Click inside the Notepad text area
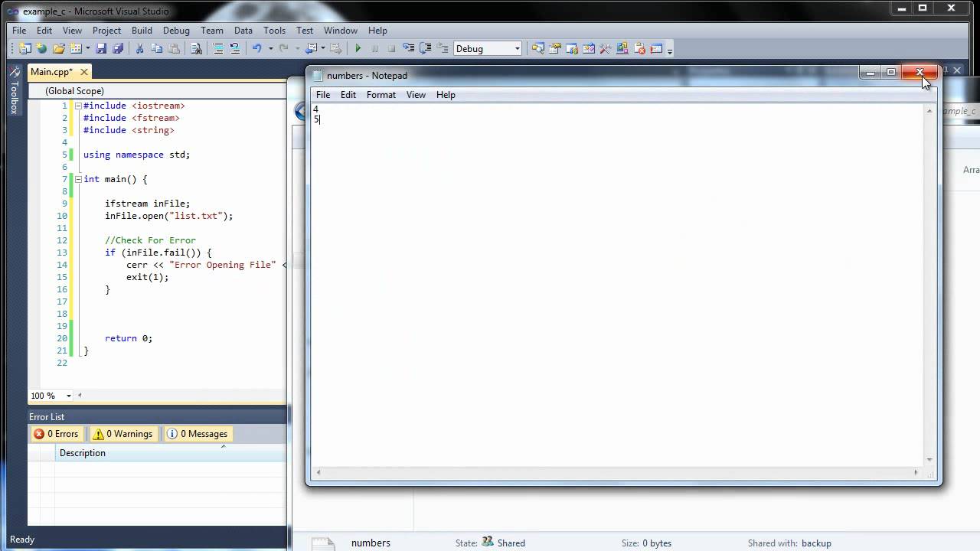Screen dimensions: 980x551 pyautogui.click(x=619, y=285)
